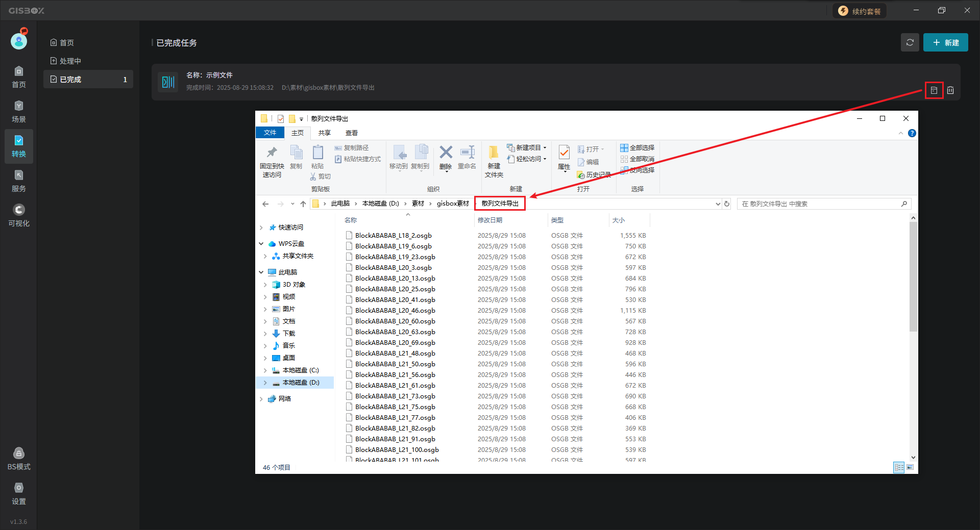Delete the 示例文件 task with trash icon
Viewport: 980px width, 530px height.
pos(950,90)
